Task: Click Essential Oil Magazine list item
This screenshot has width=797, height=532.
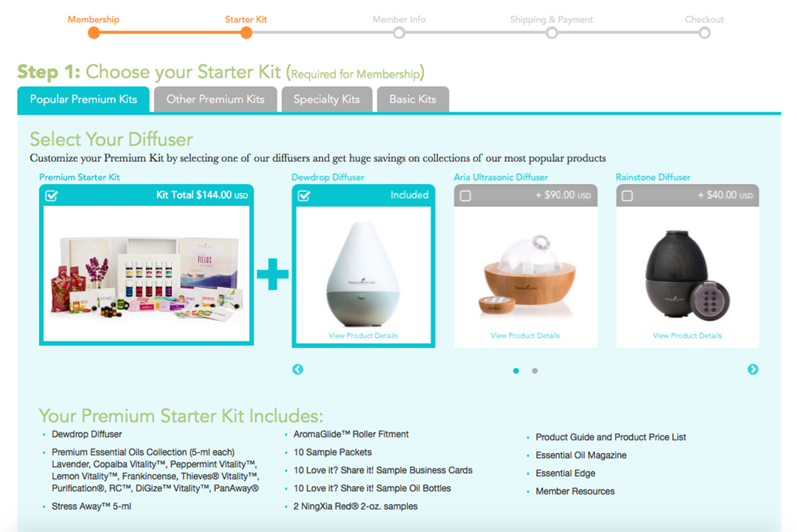Action: pos(581,455)
